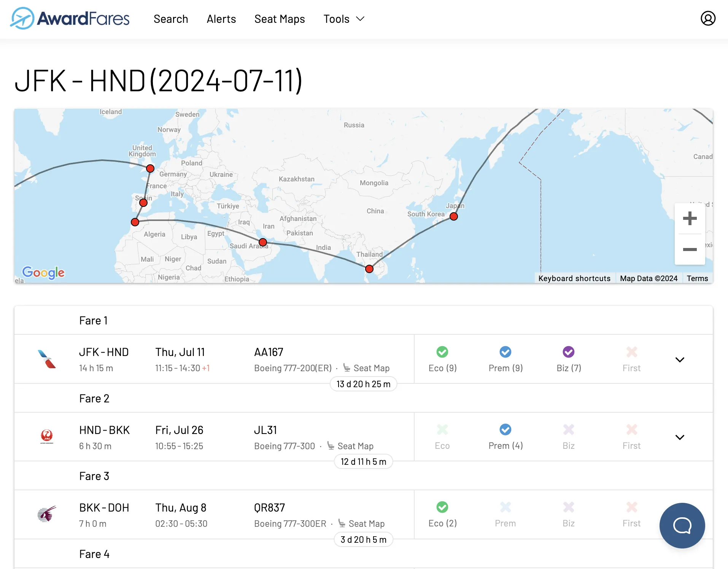Click the HND-BKK route label
This screenshot has height=569, width=728.
click(x=105, y=430)
